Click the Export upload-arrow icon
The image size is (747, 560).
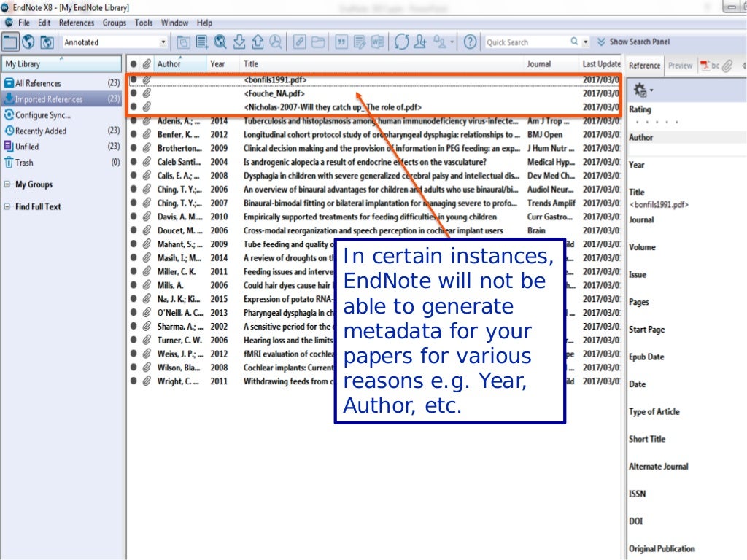click(258, 42)
